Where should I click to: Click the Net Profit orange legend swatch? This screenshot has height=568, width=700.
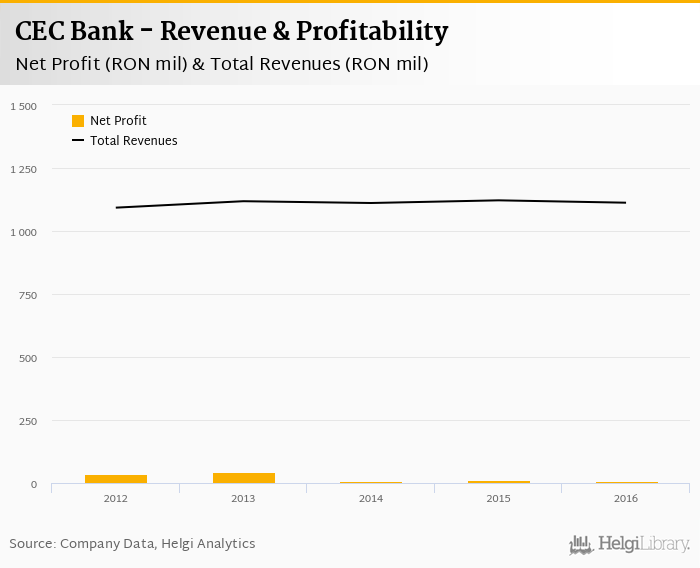[78, 121]
